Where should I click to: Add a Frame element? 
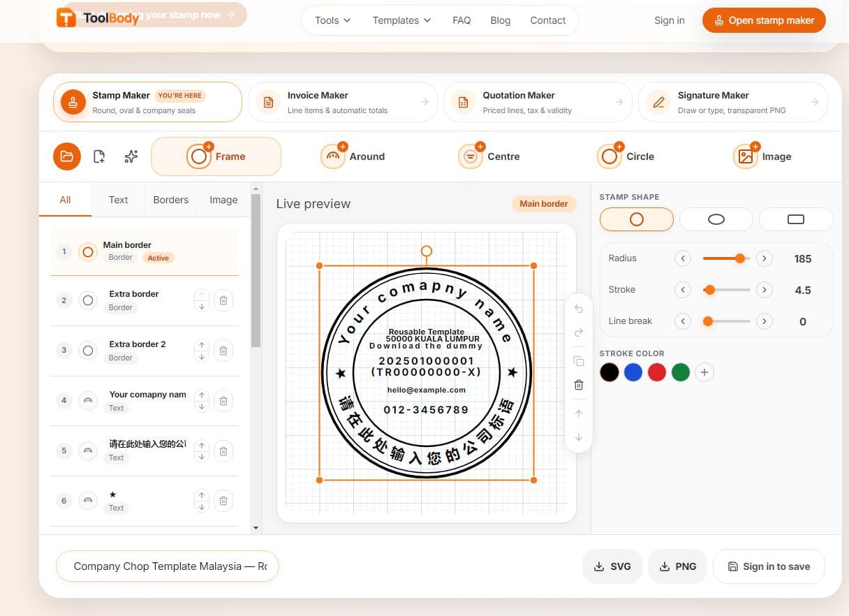point(216,156)
